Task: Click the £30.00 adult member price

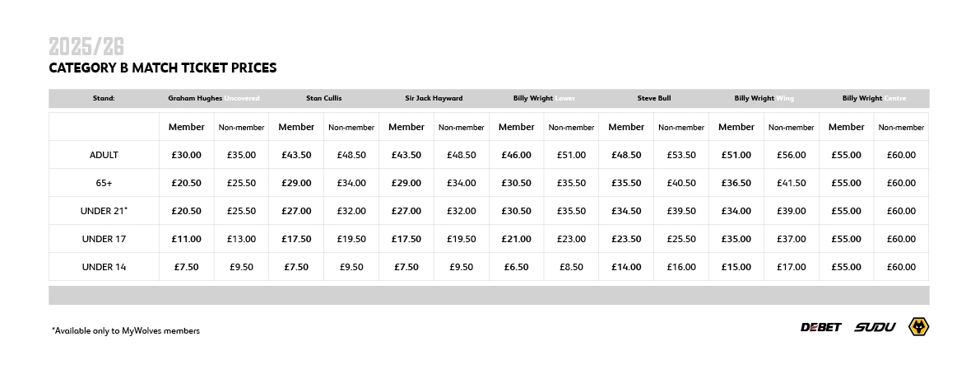Action: click(x=186, y=155)
